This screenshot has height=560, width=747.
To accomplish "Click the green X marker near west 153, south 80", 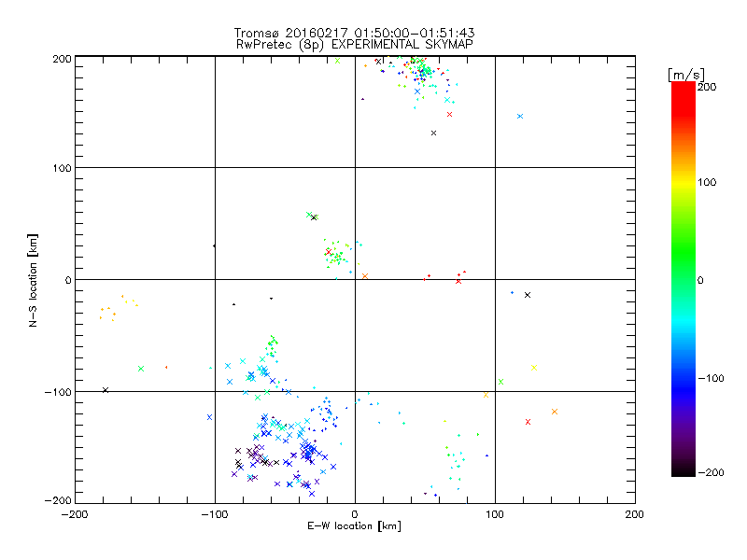I will pyautogui.click(x=141, y=369).
